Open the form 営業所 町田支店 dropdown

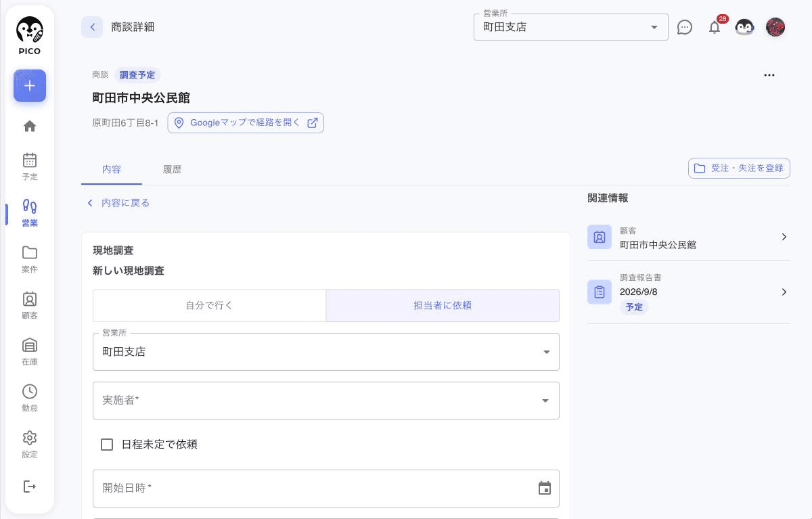(x=326, y=352)
